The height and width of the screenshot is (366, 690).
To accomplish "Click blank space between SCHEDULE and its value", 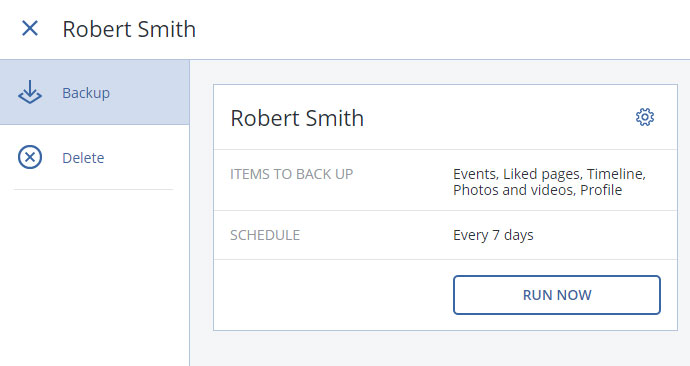I will click(x=376, y=235).
